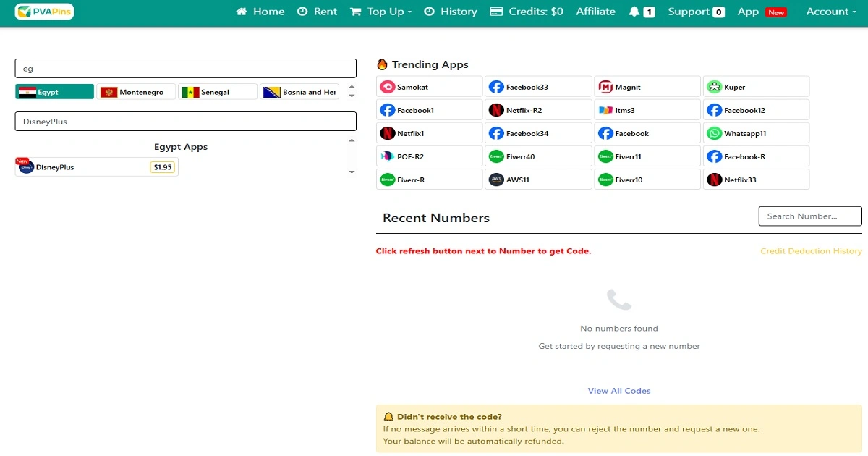Open the App New link

pos(762,12)
